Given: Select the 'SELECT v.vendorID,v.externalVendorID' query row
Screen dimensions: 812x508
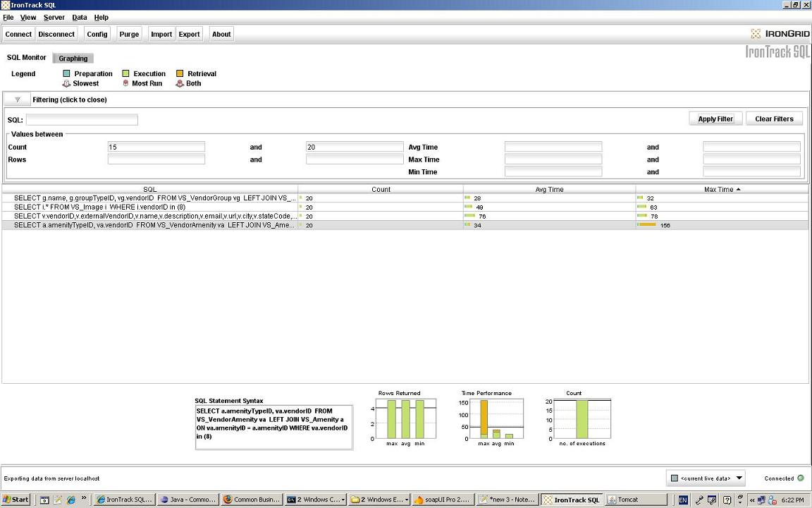Looking at the screenshot, I should point(405,216).
